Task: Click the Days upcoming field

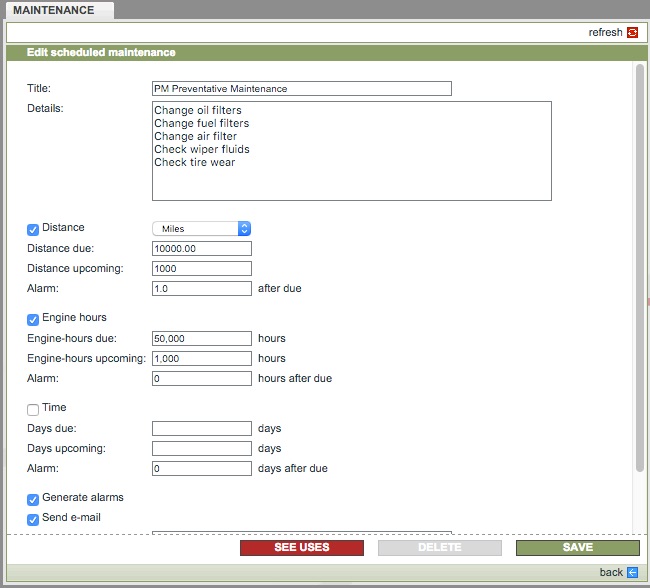Action: (201, 448)
